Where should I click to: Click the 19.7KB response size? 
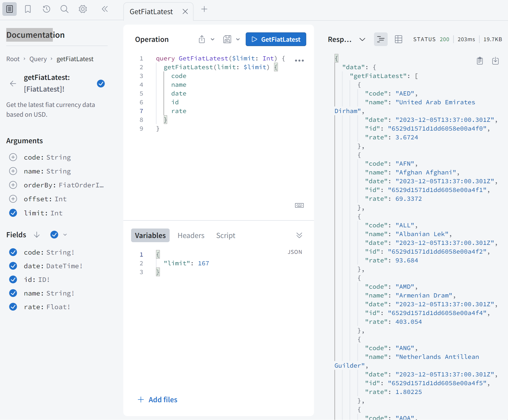[x=493, y=39]
